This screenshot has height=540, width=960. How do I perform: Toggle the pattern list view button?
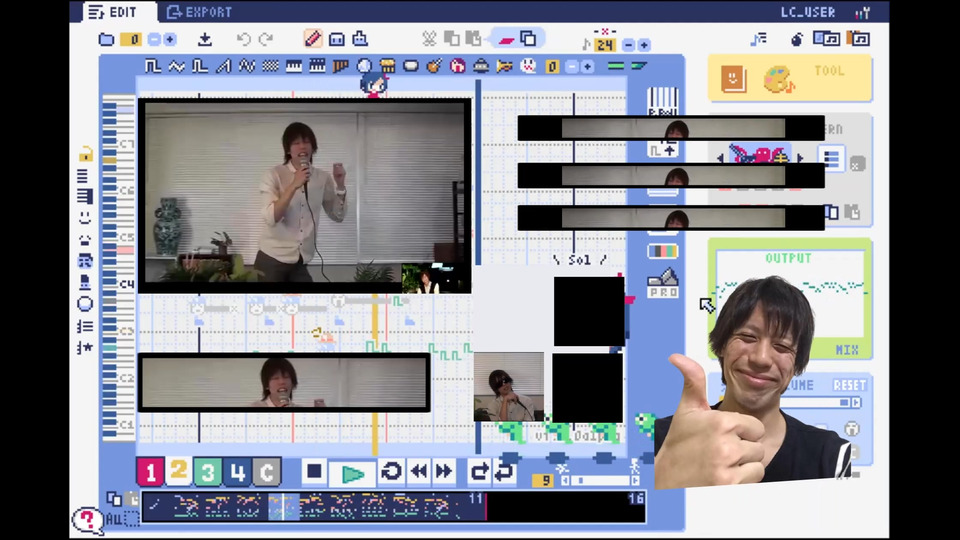[x=831, y=160]
